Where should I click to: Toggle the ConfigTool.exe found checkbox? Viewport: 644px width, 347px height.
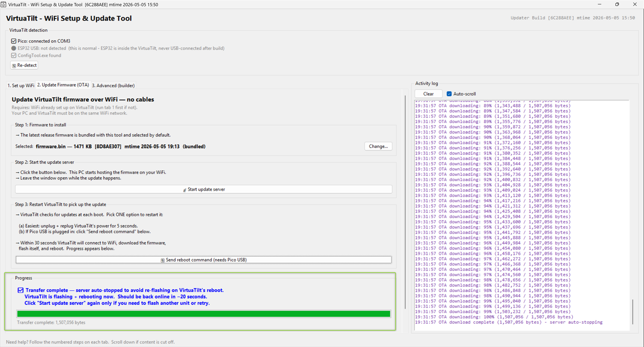tap(14, 56)
